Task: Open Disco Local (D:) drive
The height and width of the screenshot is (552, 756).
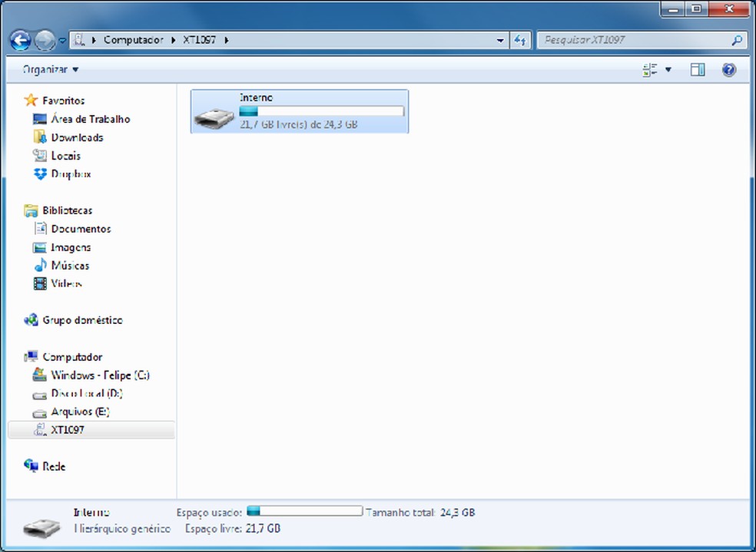Action: tap(87, 394)
